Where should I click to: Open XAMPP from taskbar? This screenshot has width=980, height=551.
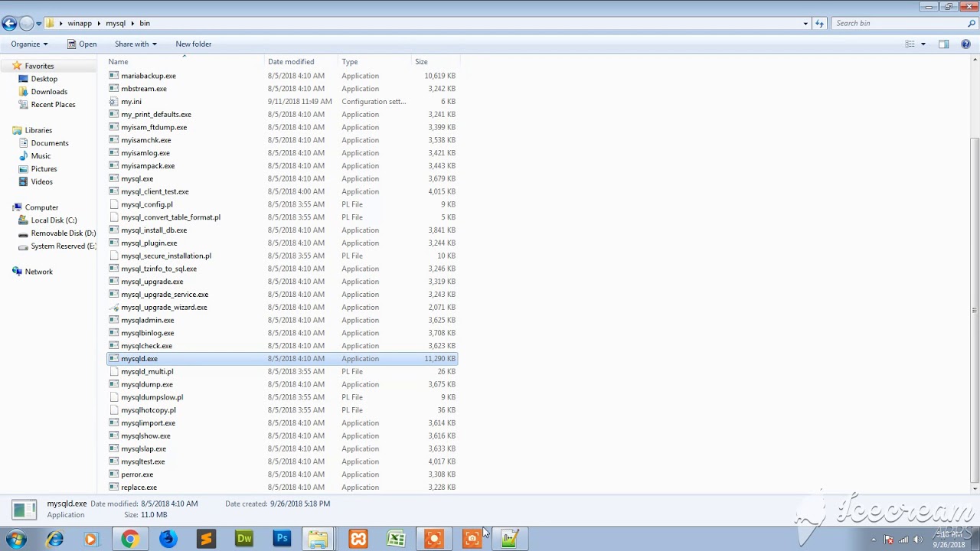(358, 540)
